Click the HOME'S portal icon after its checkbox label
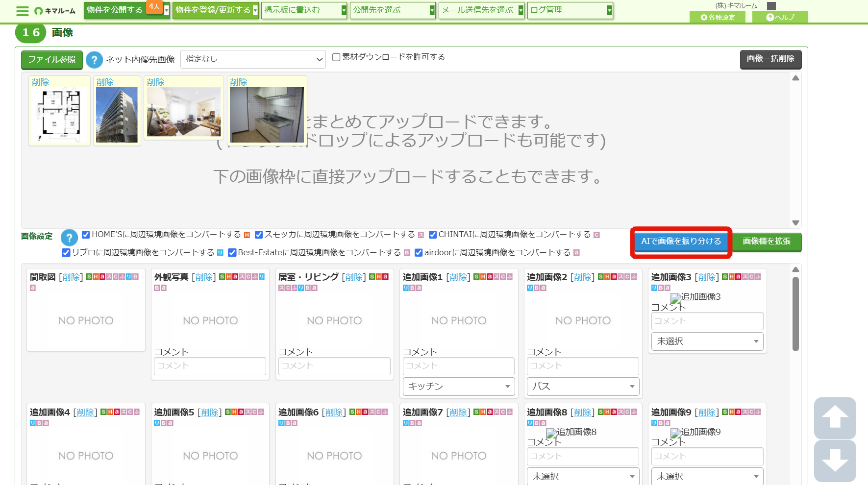Image resolution: width=868 pixels, height=485 pixels. coord(247,235)
